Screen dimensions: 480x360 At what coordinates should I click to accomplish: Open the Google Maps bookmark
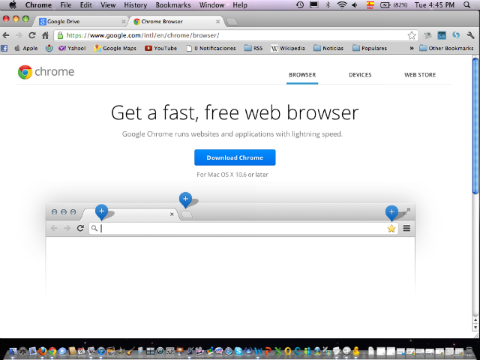(x=115, y=48)
